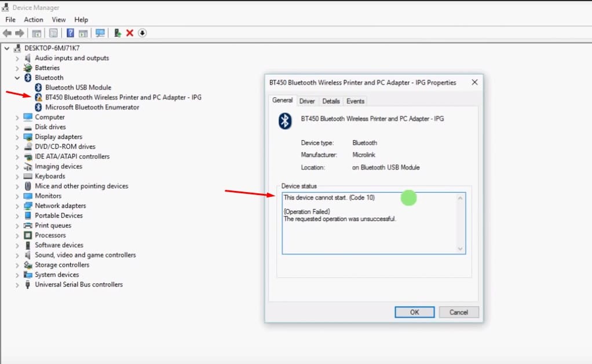The height and width of the screenshot is (364, 592).
Task: Select "Universal Serial Bus controllers" label
Action: [79, 285]
